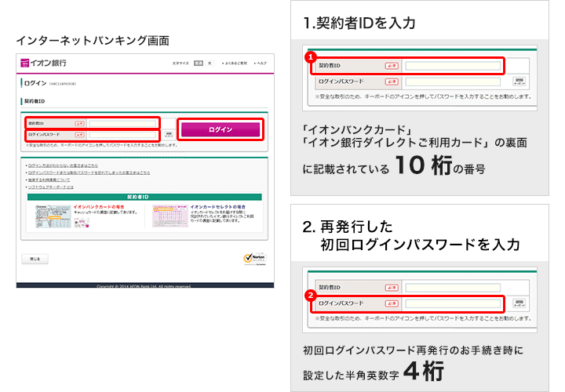Click the small card picture under イオンバンクカードの場合
Image resolution: width=565 pixels, height=392 pixels.
click(x=82, y=223)
